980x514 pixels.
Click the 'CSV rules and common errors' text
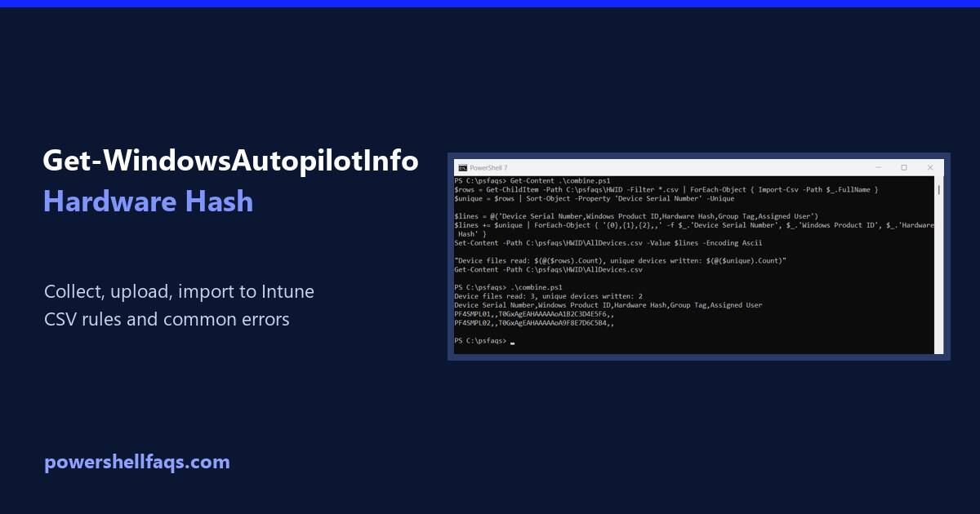pos(167,319)
